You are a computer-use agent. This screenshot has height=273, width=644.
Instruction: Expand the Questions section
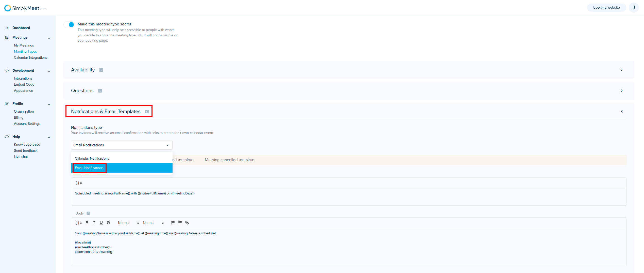[621, 91]
